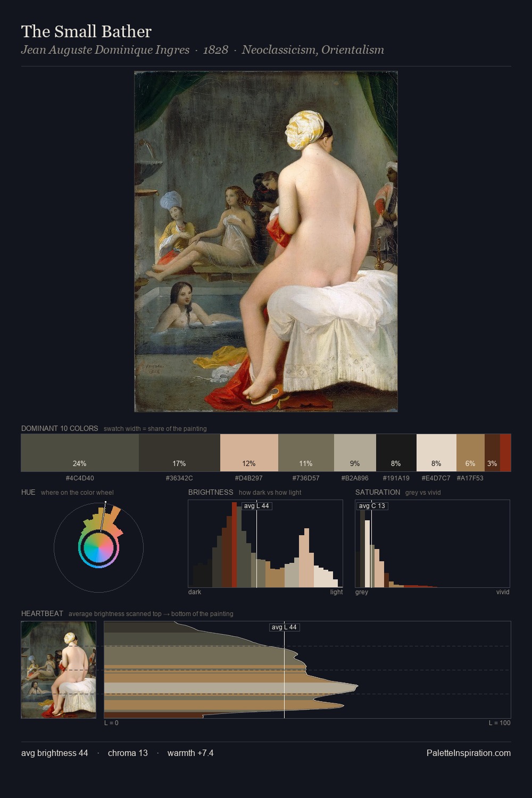
Task: Click 'avg brightness 44' in the footer
Action: point(55,753)
